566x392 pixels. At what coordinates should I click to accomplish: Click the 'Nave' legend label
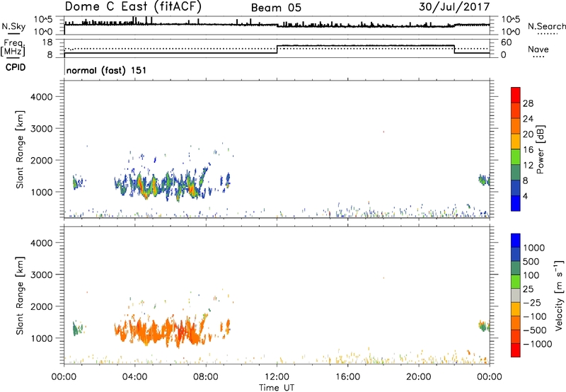point(538,50)
